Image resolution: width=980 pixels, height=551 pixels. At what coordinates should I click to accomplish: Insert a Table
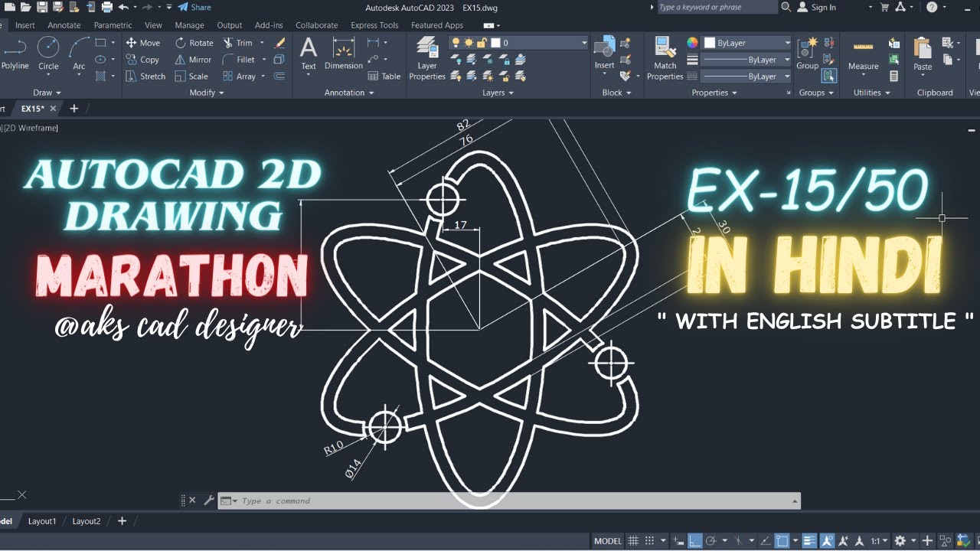[384, 77]
